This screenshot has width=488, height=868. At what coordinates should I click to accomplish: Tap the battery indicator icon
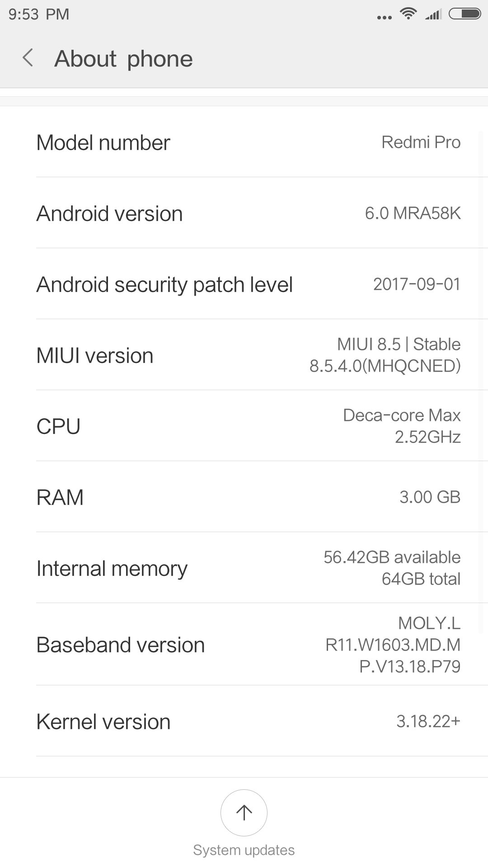pos(465,14)
